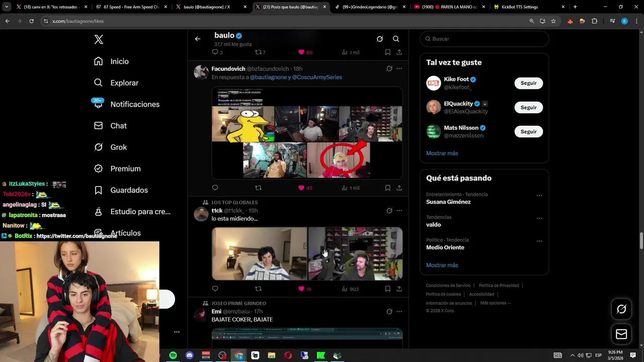Bookmark the top post with 80 likes
The width and height of the screenshot is (644, 362).
click(x=387, y=52)
